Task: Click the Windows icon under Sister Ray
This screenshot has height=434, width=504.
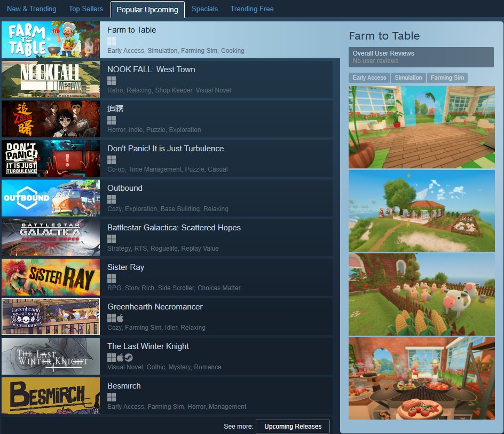Action: [x=112, y=278]
